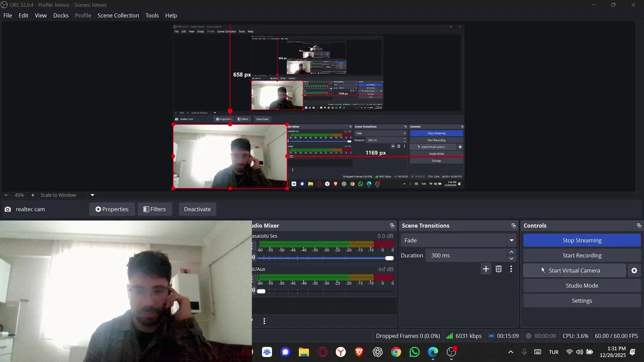644x362 pixels.
Task: Click the Dropped Frames 0 (0.0%) status
Action: [x=408, y=336]
